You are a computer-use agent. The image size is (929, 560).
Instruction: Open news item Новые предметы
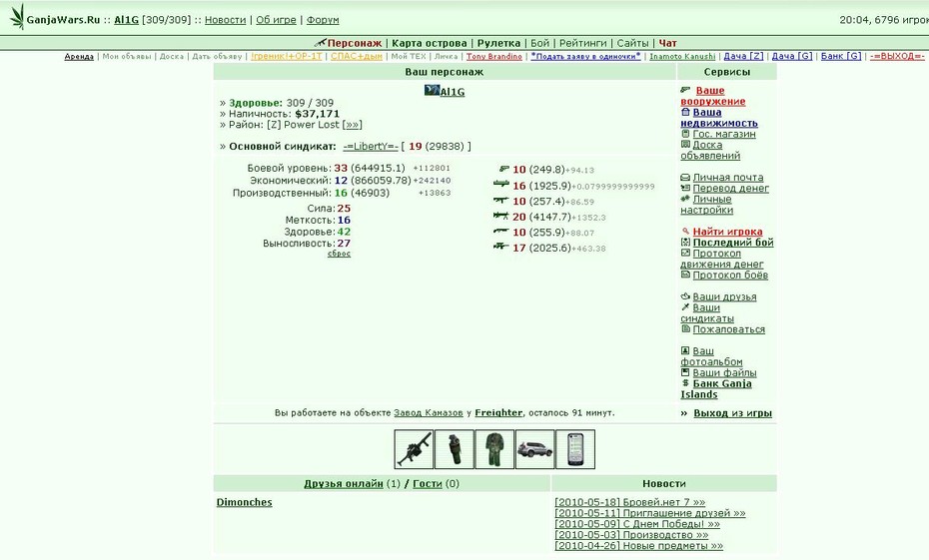pos(638,546)
